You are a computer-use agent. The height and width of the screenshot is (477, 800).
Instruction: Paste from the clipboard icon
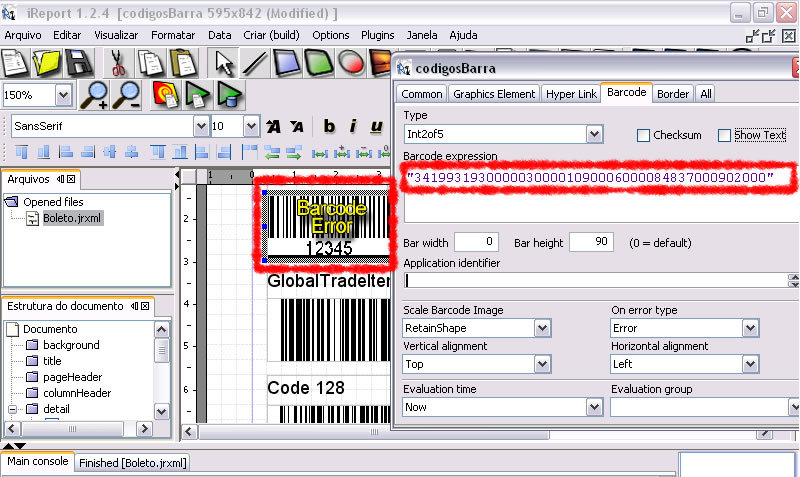coord(183,63)
